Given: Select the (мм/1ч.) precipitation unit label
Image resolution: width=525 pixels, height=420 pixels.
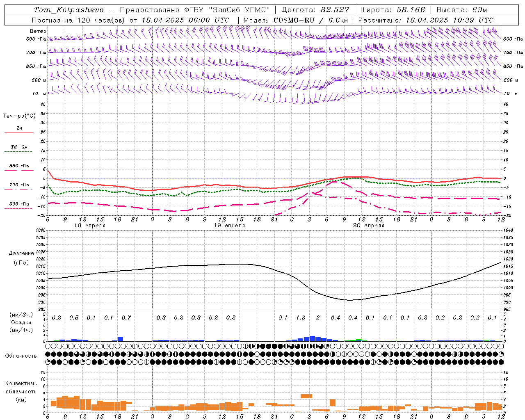Looking at the screenshot, I should pos(21,330).
